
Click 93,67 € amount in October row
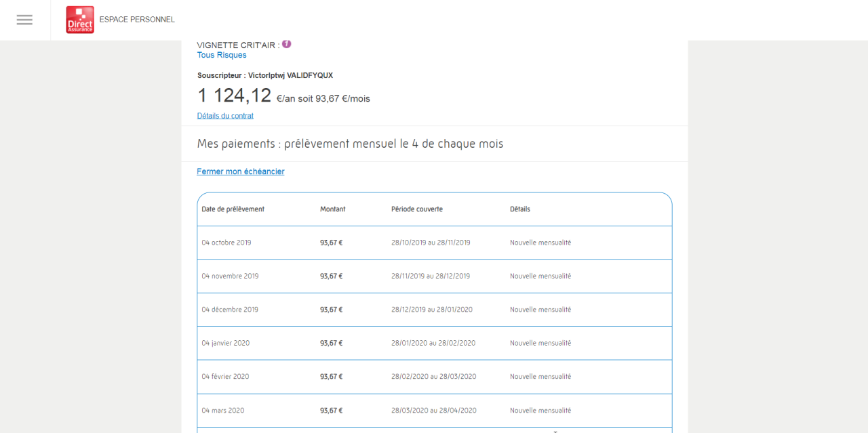[332, 243]
